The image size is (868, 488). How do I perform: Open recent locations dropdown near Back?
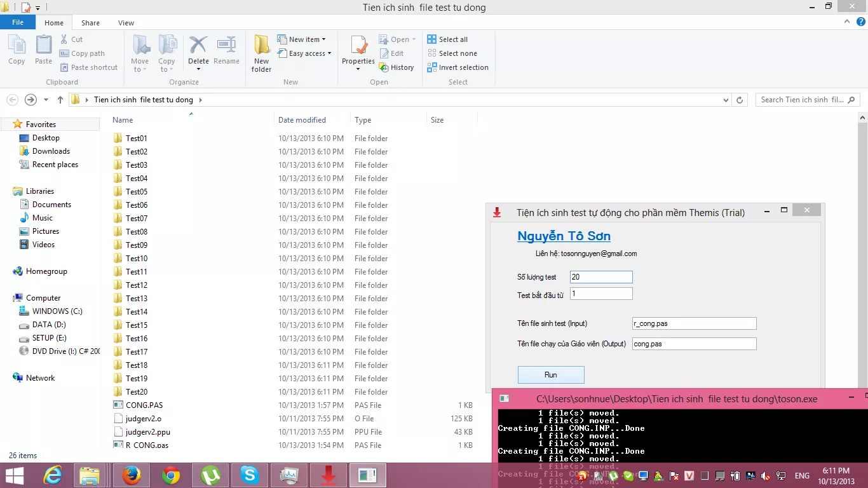[x=46, y=100]
